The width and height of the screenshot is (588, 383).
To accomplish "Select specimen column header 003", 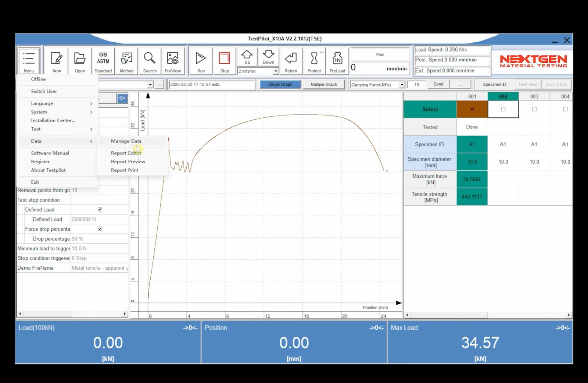I will tap(534, 96).
